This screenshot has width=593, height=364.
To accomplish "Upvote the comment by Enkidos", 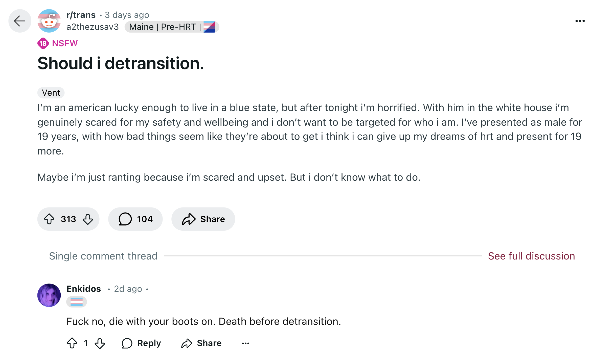I will pyautogui.click(x=72, y=343).
